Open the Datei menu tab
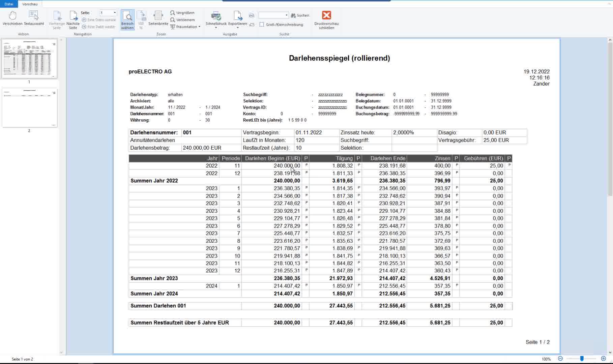Screen dimensions: 613x364 coord(9,4)
